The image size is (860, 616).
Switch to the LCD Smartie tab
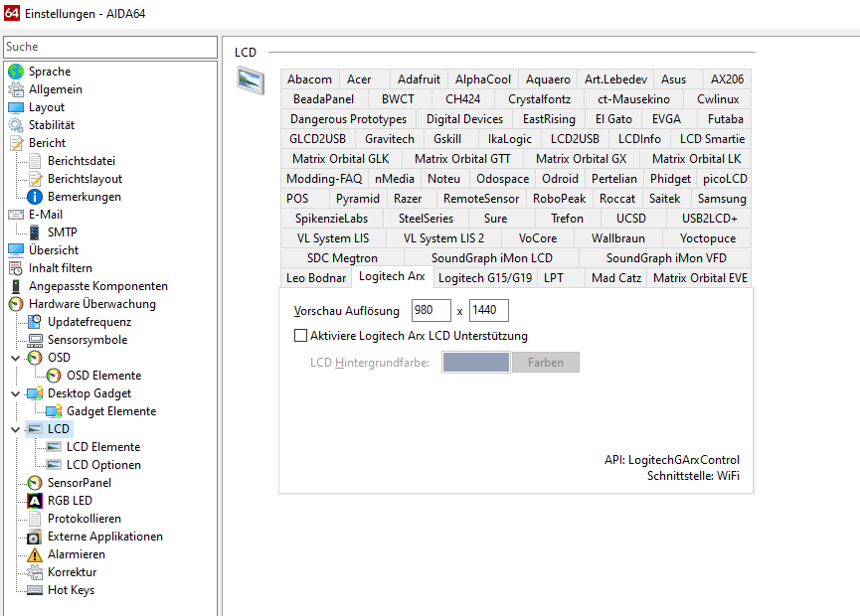[712, 139]
